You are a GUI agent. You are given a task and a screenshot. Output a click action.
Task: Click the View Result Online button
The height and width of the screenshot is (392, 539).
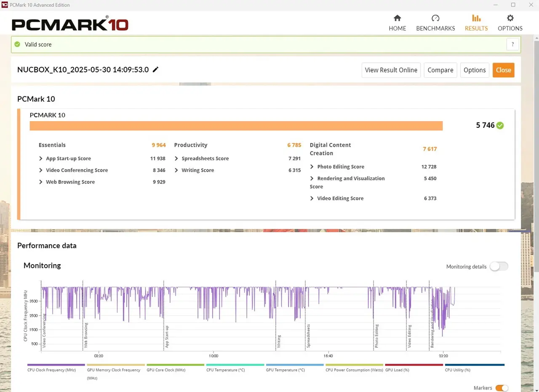click(391, 70)
